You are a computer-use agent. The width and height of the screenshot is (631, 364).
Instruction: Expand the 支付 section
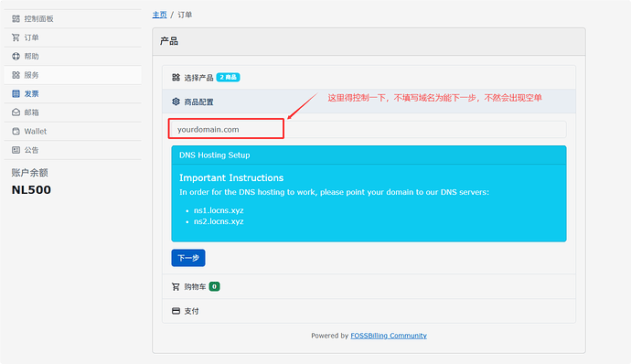(x=369, y=311)
